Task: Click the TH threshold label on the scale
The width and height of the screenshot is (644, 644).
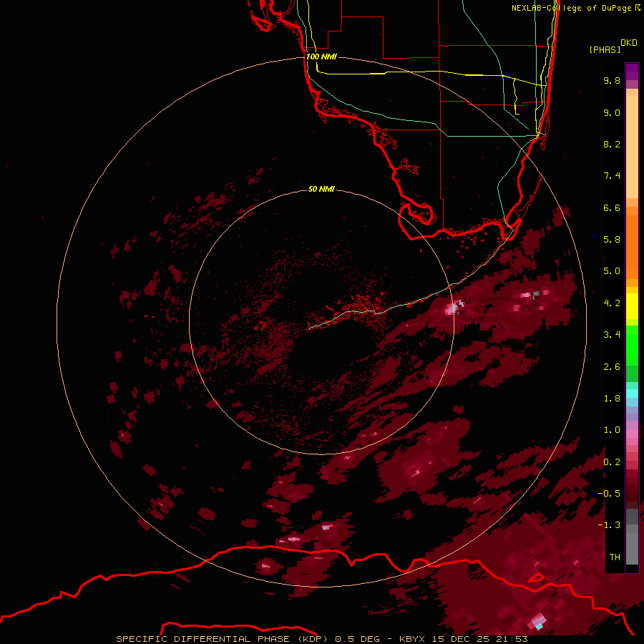Action: coord(615,557)
